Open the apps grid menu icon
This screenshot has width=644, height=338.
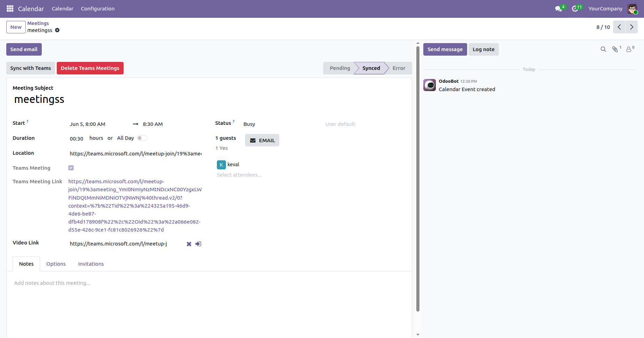point(10,9)
